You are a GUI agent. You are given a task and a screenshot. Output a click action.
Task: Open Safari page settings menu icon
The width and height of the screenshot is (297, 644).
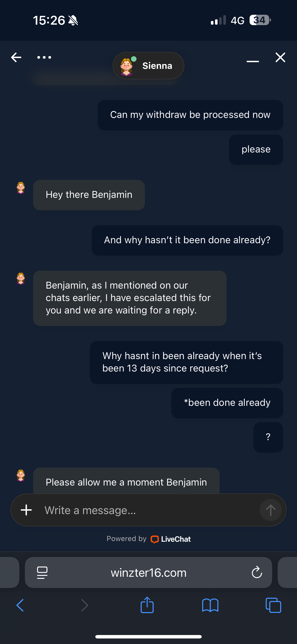(x=42, y=573)
